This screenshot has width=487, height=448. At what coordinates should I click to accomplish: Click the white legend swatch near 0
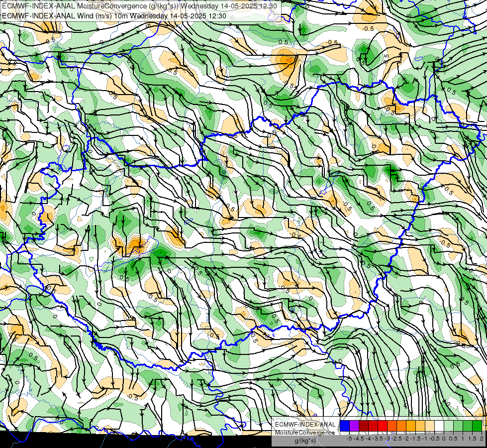439,426
